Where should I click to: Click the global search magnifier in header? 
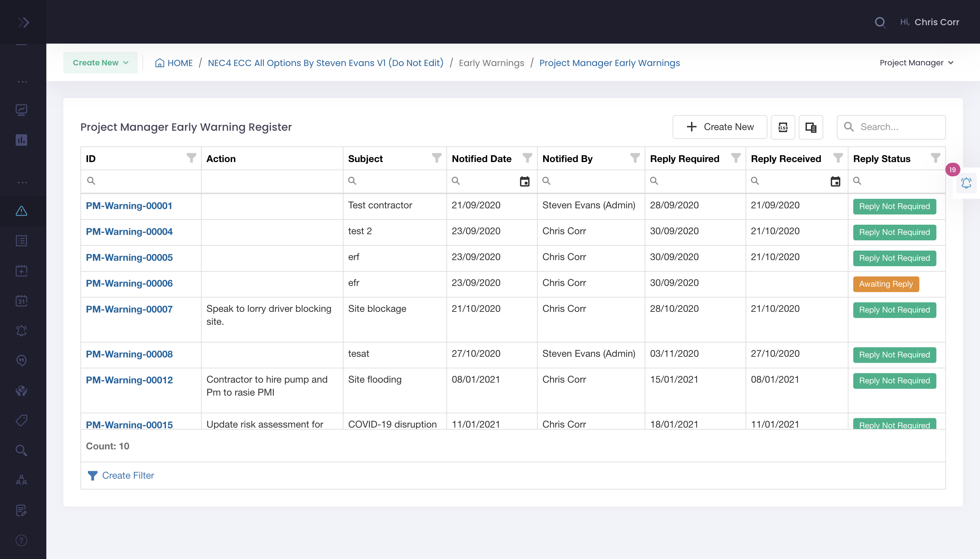tap(880, 22)
